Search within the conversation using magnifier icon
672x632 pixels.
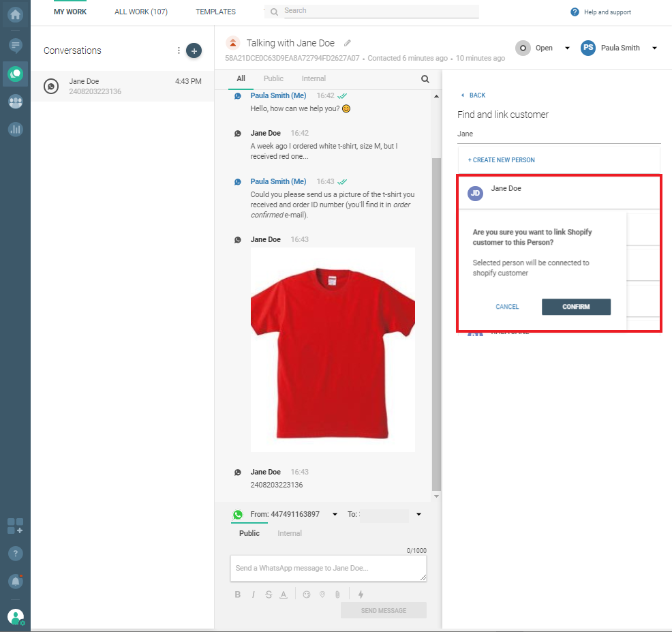coord(425,79)
